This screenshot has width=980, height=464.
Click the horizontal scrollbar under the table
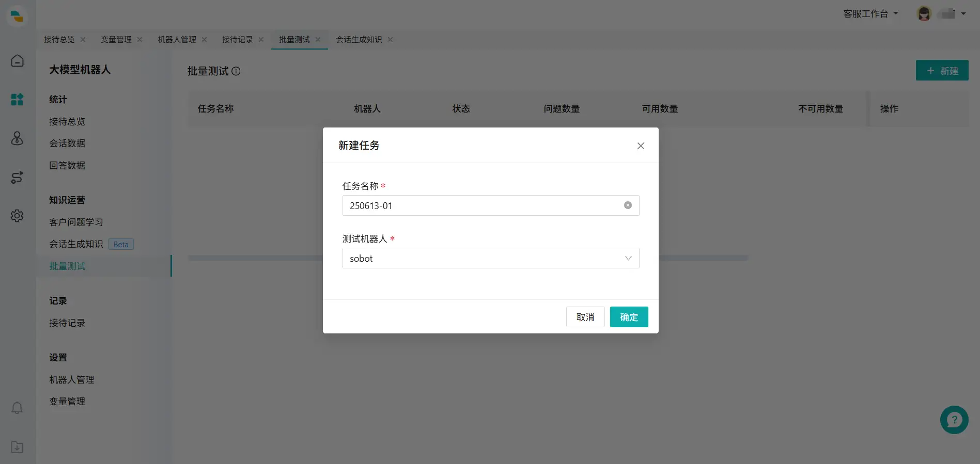(x=468, y=258)
